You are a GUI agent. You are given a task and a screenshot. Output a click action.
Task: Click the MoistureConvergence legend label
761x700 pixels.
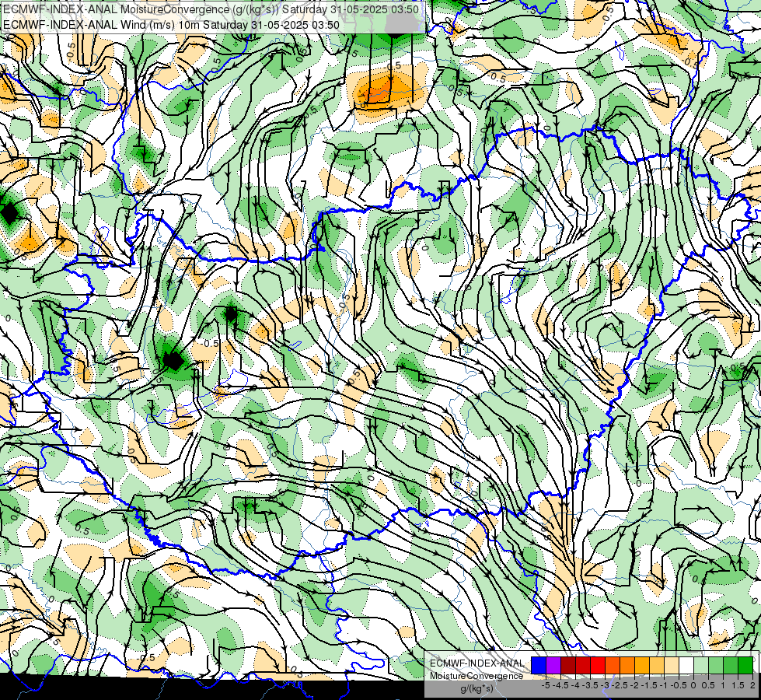(x=477, y=676)
